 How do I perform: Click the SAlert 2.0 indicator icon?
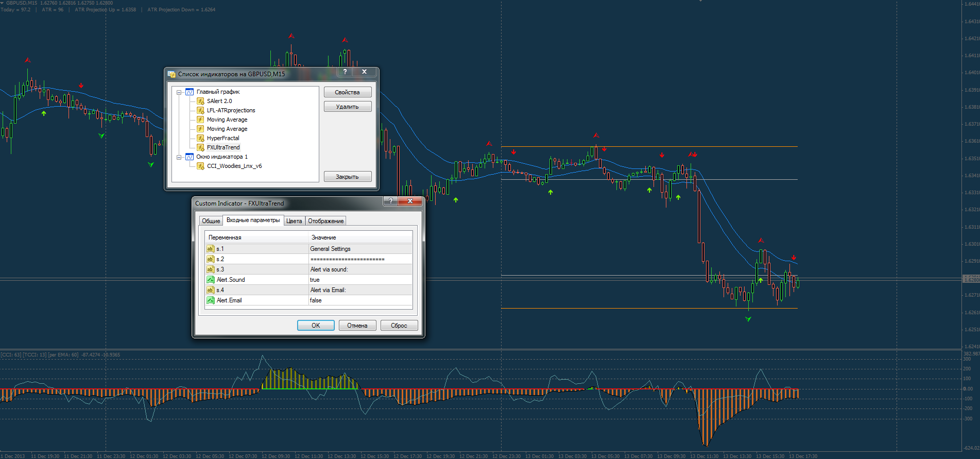pyautogui.click(x=201, y=101)
